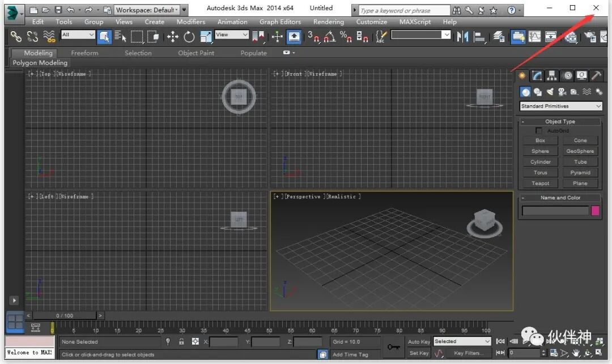Expand the Help icon dropdown arrow
This screenshot has height=364, width=612.
[x=520, y=11]
